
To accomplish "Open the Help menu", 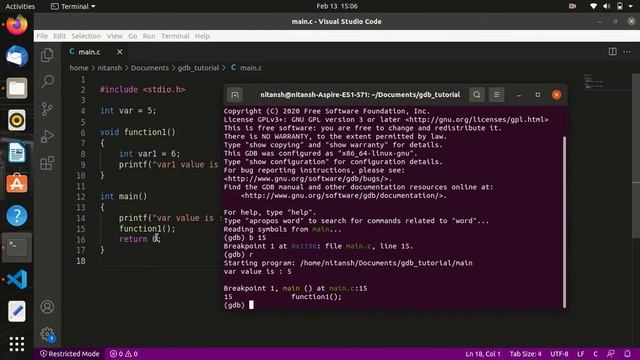I will 202,36.
